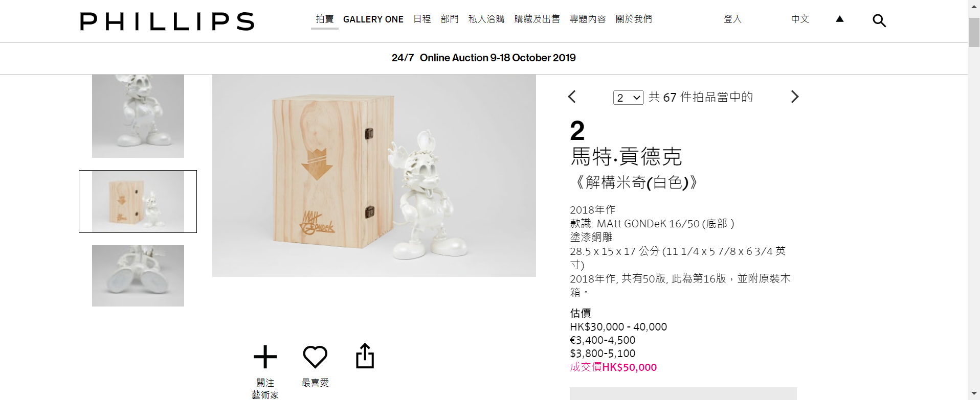This screenshot has width=980, height=400.
Task: Go to previous lot with left chevron
Action: [x=572, y=97]
